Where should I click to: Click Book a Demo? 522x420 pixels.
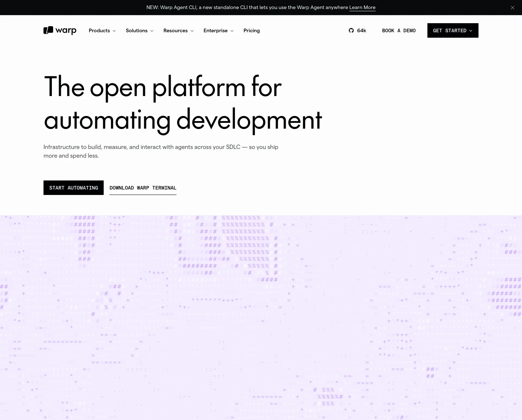tap(399, 30)
